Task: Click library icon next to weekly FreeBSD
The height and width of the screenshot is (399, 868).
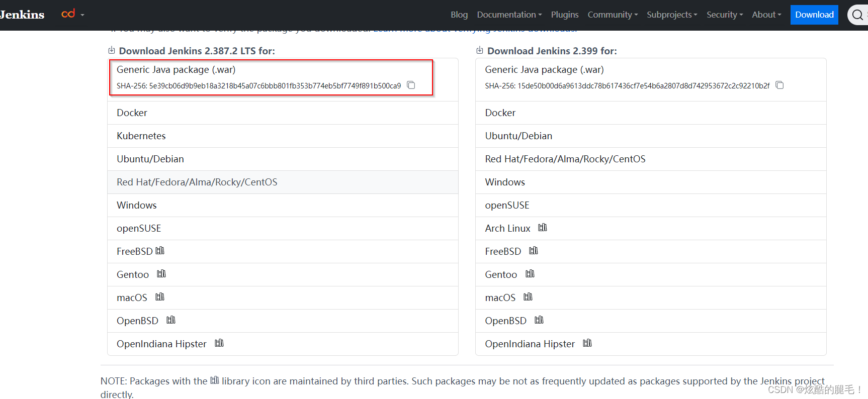Action: pyautogui.click(x=534, y=250)
